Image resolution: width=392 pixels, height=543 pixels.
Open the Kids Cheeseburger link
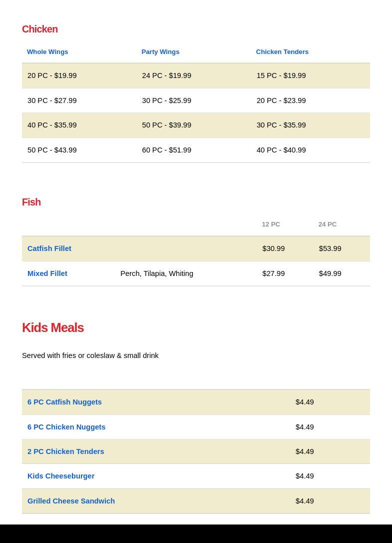pyautogui.click(x=61, y=476)
